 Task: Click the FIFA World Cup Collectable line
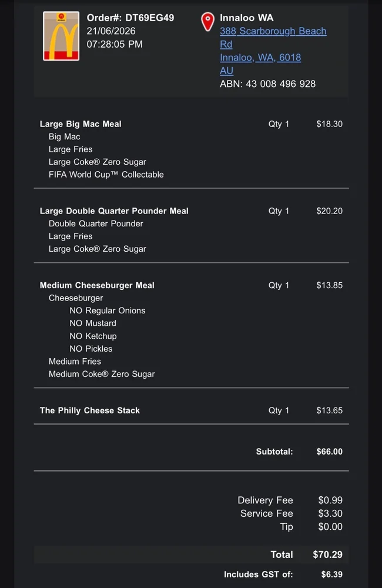(106, 175)
